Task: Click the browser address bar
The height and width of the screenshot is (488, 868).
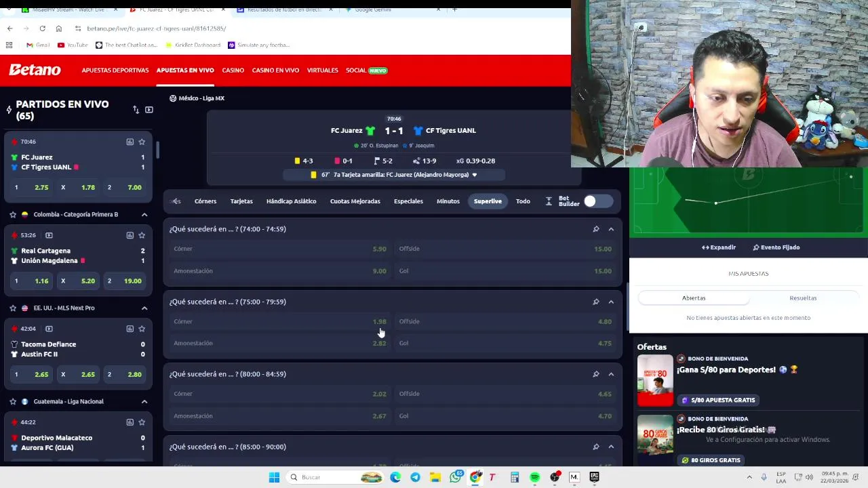Action: click(x=325, y=28)
